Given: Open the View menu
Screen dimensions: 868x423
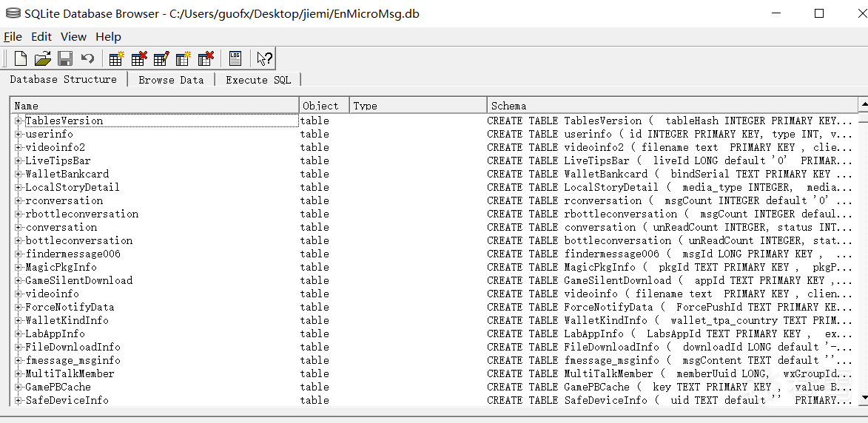Looking at the screenshot, I should click(73, 36).
